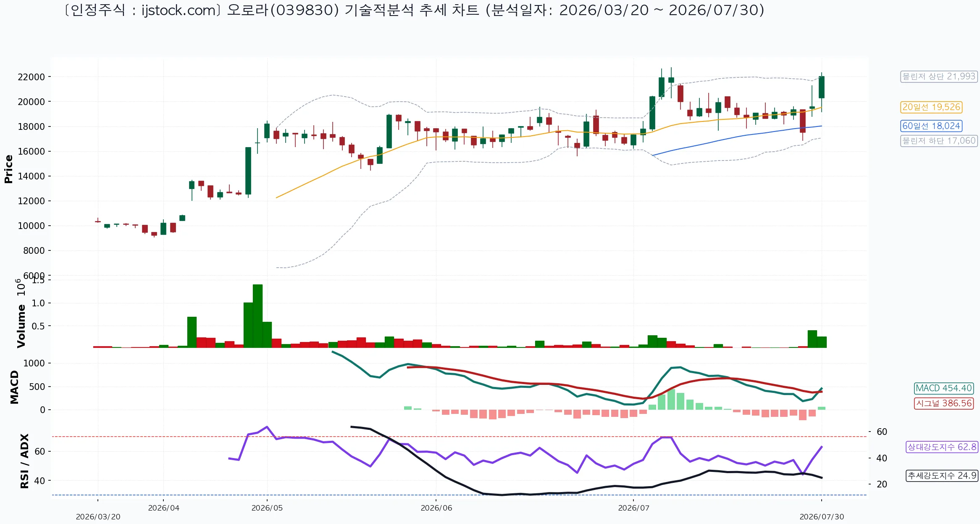Click the 2026/06 x-axis tick label
This screenshot has height=524, width=980.
[436, 508]
